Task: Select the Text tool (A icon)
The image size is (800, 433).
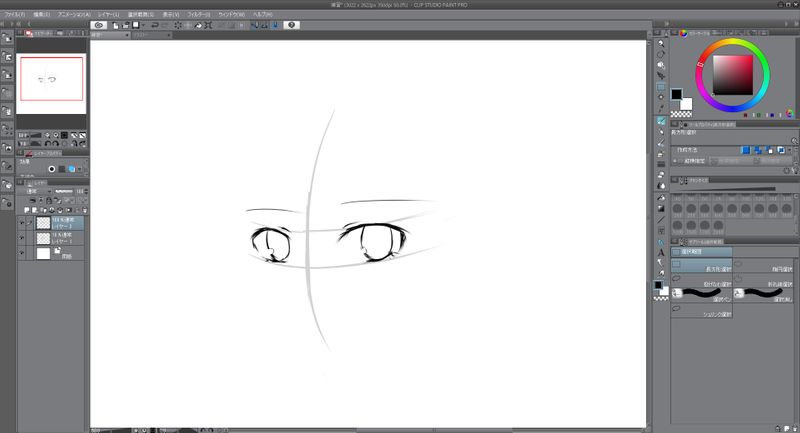Action: click(x=661, y=254)
